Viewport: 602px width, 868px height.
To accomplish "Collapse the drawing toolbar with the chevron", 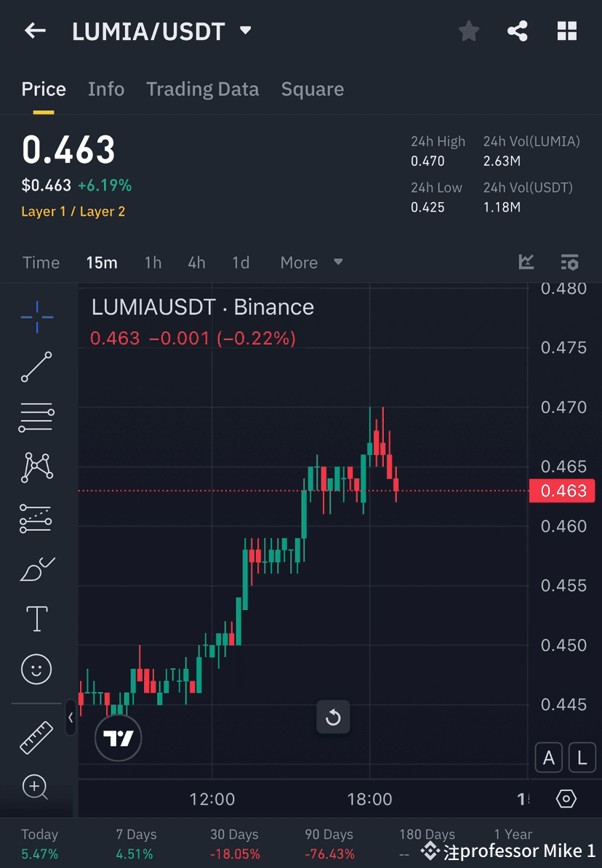I will 71,719.
